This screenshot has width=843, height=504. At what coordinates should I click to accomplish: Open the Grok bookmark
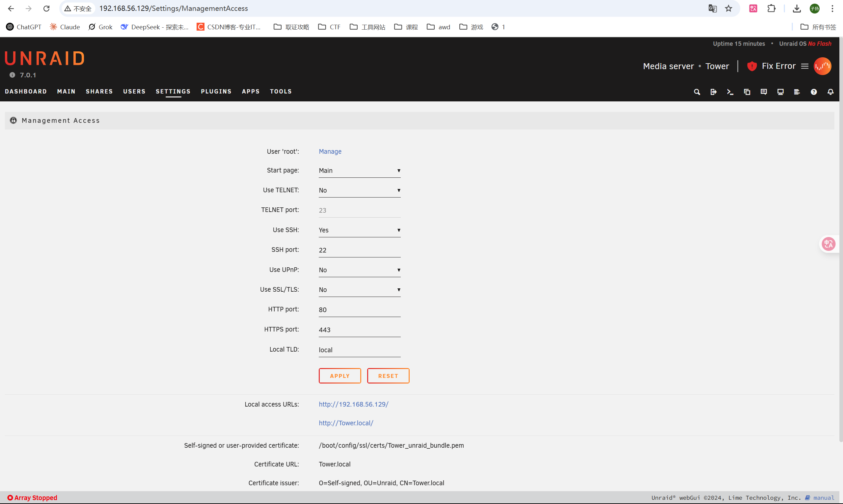(x=100, y=27)
